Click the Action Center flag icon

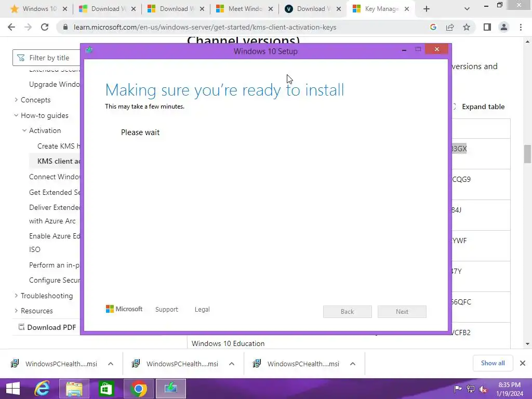pyautogui.click(x=458, y=389)
